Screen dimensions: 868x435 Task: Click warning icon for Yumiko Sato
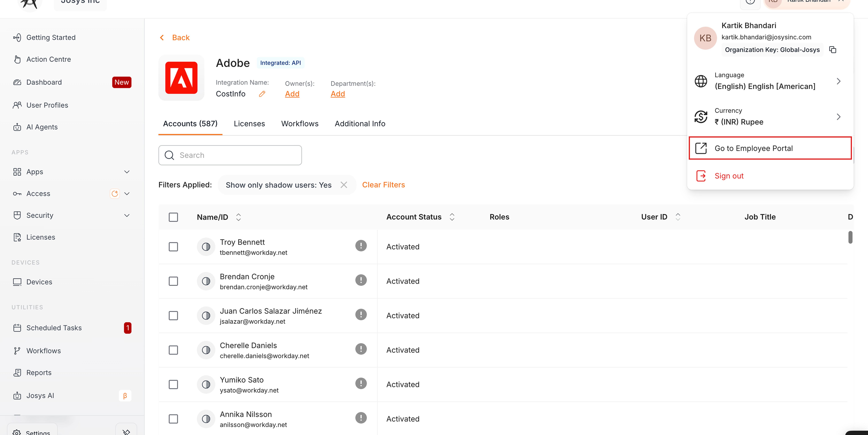[x=361, y=383]
